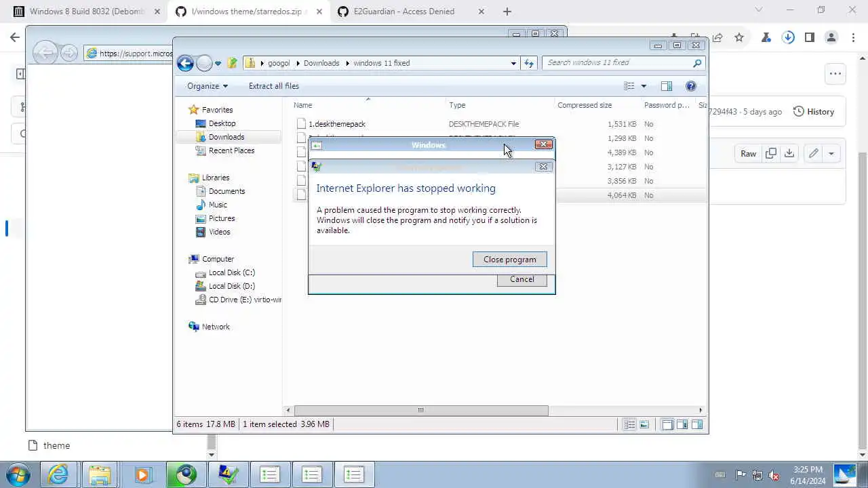The width and height of the screenshot is (868, 488).
Task: Open the Pictures library
Action: coord(222,218)
